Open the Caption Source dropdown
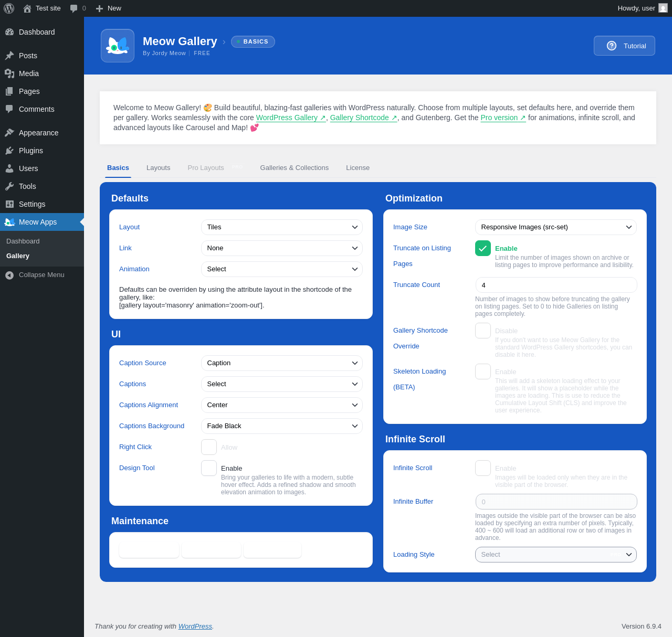The height and width of the screenshot is (637, 672). pos(282,363)
